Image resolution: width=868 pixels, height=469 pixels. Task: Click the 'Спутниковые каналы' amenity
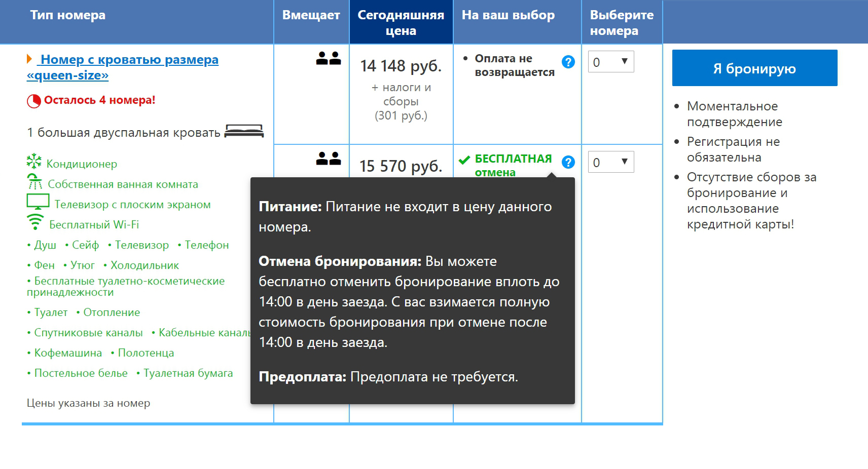(88, 333)
